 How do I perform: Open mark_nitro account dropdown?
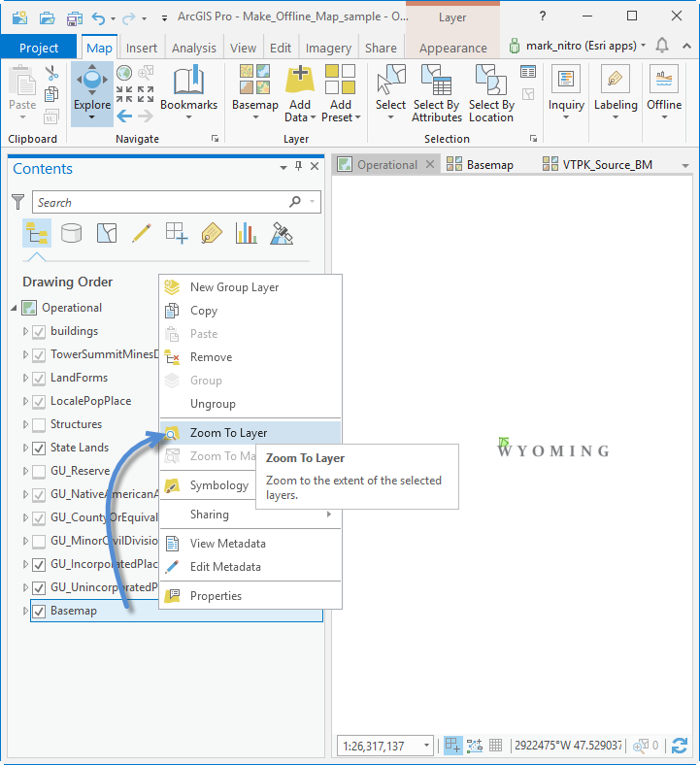tap(644, 46)
